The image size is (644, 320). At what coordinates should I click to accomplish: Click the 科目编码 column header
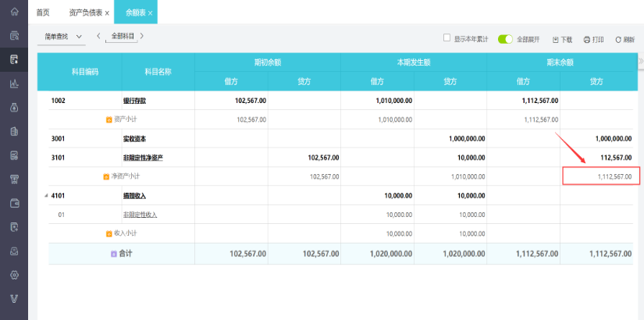(x=85, y=72)
